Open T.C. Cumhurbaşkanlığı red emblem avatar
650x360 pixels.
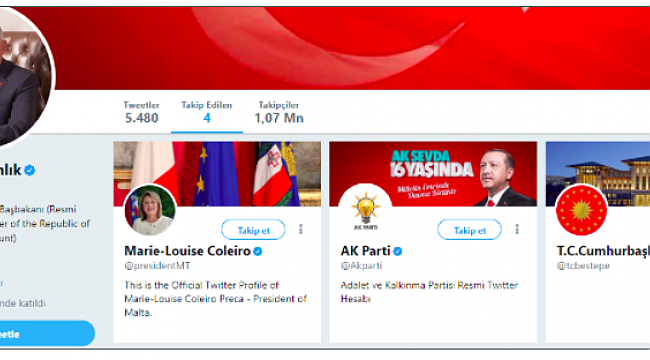tap(581, 209)
